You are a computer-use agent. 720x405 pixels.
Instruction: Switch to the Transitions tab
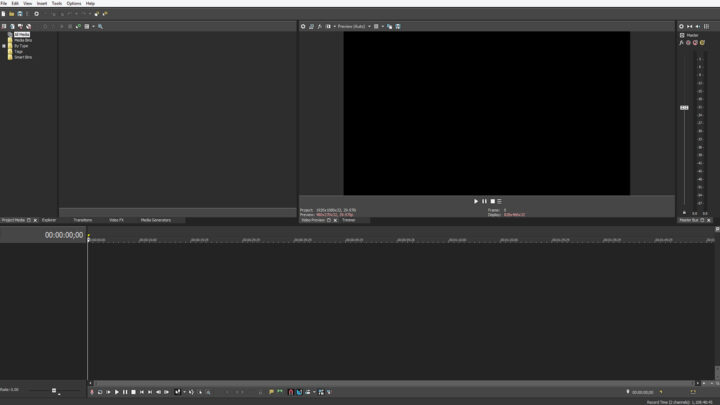pos(82,220)
